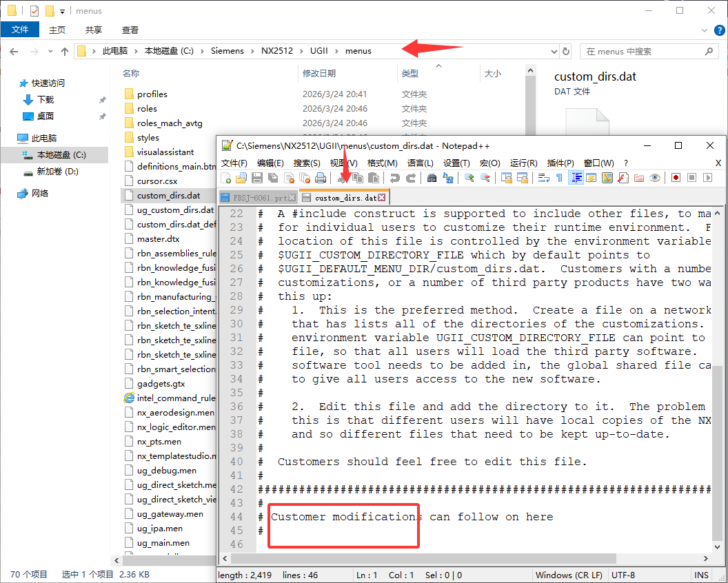728x583 pixels.
Task: Open the Function List toolbar icon
Action: pyautogui.click(x=623, y=178)
